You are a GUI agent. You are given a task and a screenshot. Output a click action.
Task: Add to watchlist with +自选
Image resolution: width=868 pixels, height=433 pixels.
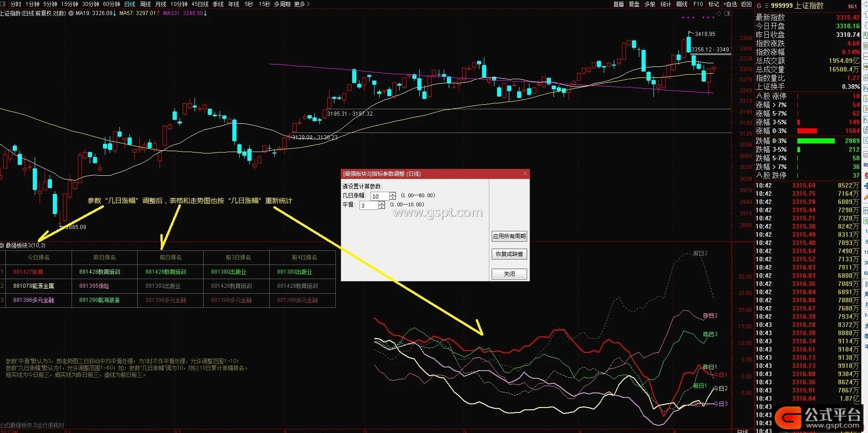(x=730, y=4)
